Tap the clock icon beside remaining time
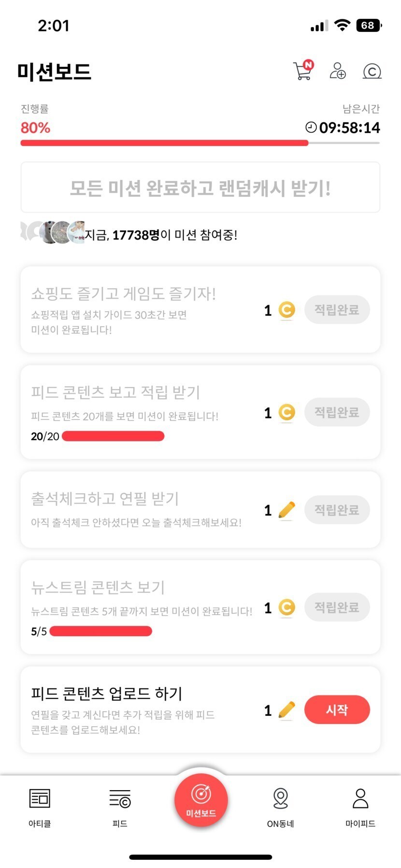 [x=311, y=127]
